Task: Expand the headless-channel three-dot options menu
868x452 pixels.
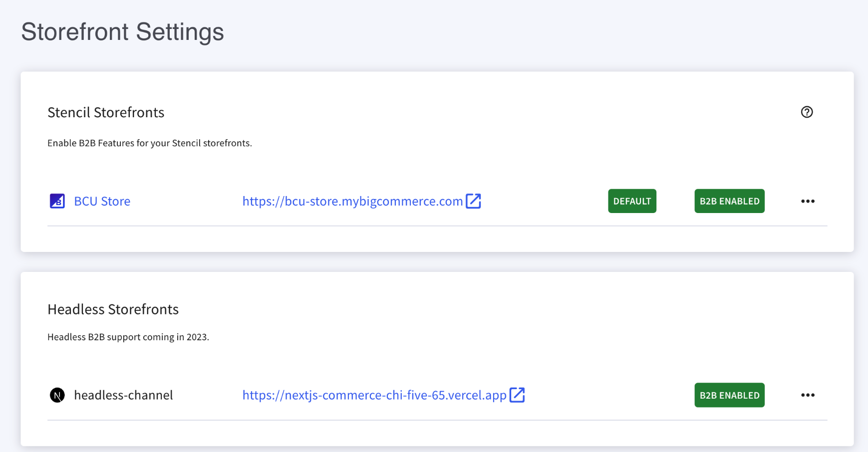Action: (808, 395)
